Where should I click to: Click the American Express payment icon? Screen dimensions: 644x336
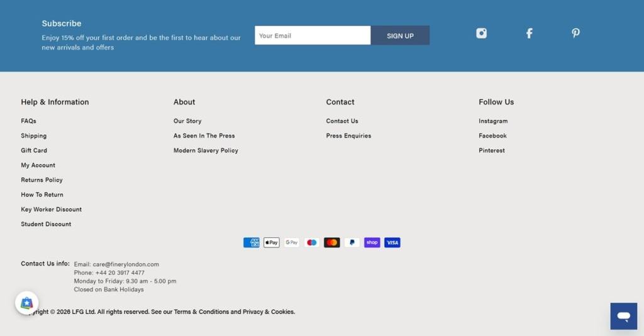click(x=252, y=242)
